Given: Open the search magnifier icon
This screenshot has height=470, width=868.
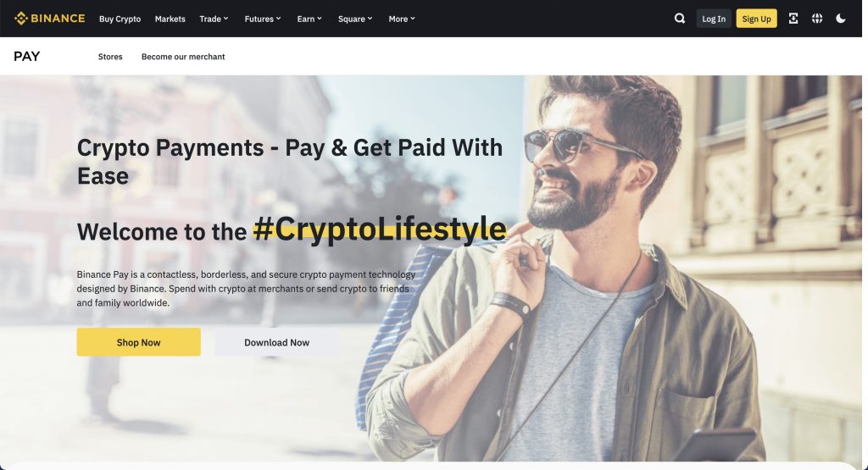Looking at the screenshot, I should (x=680, y=19).
